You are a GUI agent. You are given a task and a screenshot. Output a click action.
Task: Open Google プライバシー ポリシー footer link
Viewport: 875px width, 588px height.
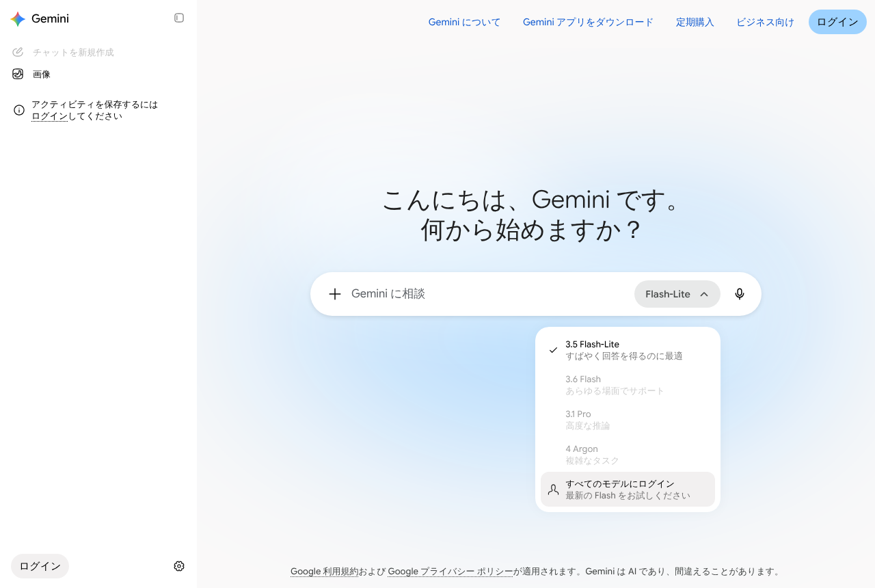(x=450, y=572)
